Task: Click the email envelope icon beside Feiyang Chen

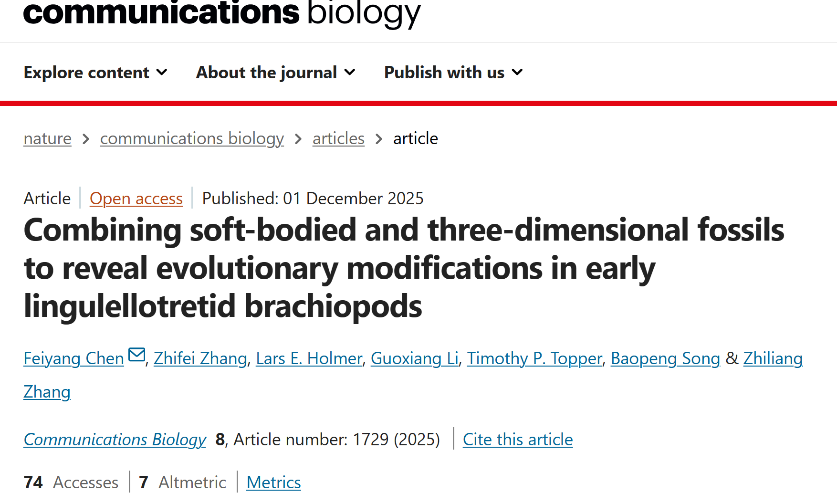Action: click(137, 356)
